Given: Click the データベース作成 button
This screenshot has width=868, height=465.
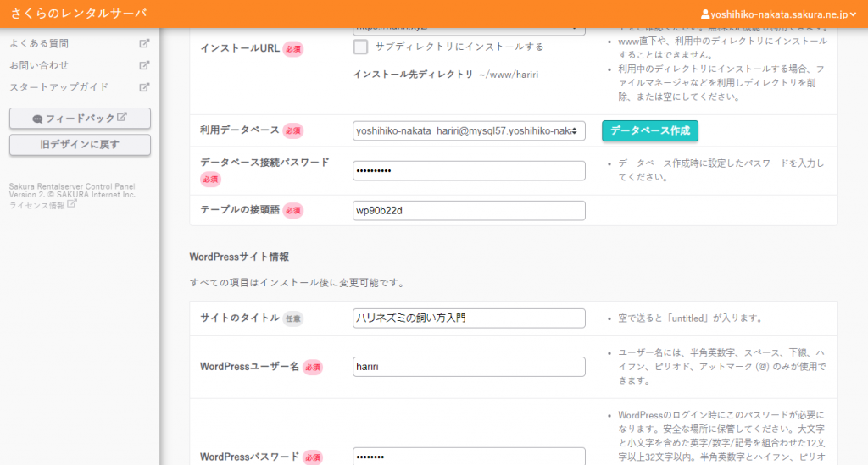Looking at the screenshot, I should pyautogui.click(x=650, y=130).
